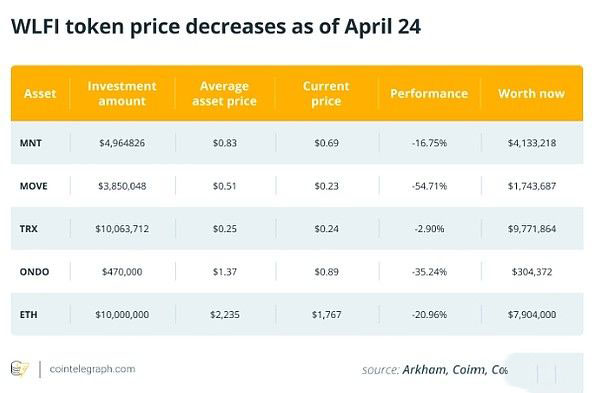Viewport: 600px width, 393px height.
Task: Click the chart title about WLFI token
Action: point(216,27)
